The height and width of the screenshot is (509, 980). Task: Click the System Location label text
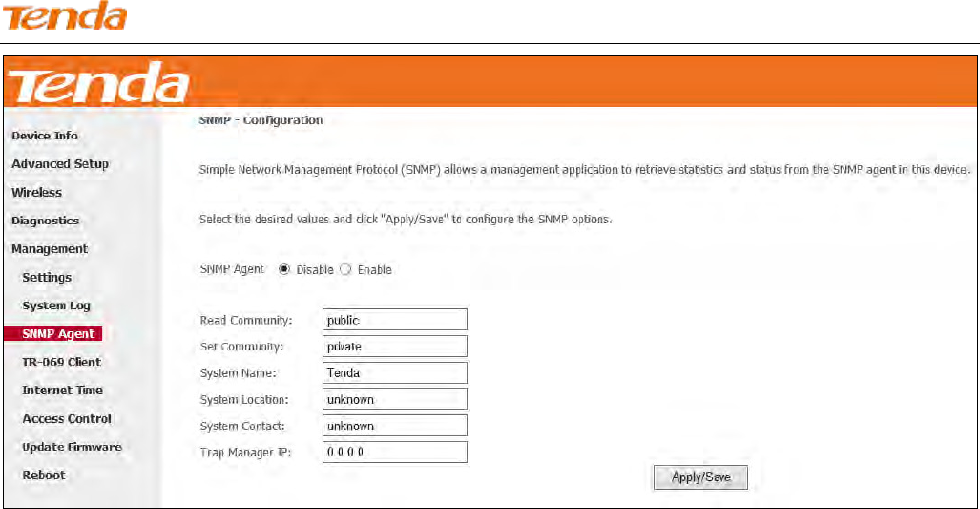(244, 399)
